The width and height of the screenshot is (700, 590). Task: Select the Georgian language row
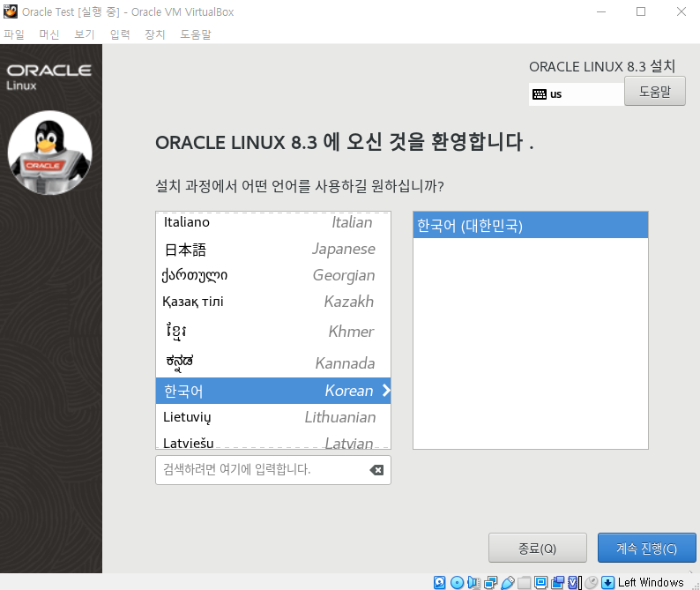273,275
